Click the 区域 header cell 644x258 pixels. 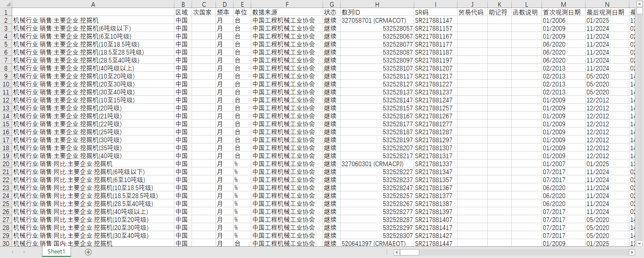pos(183,12)
